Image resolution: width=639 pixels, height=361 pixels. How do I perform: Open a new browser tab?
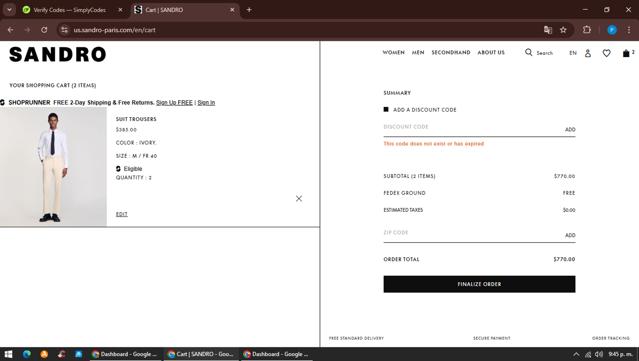249,10
